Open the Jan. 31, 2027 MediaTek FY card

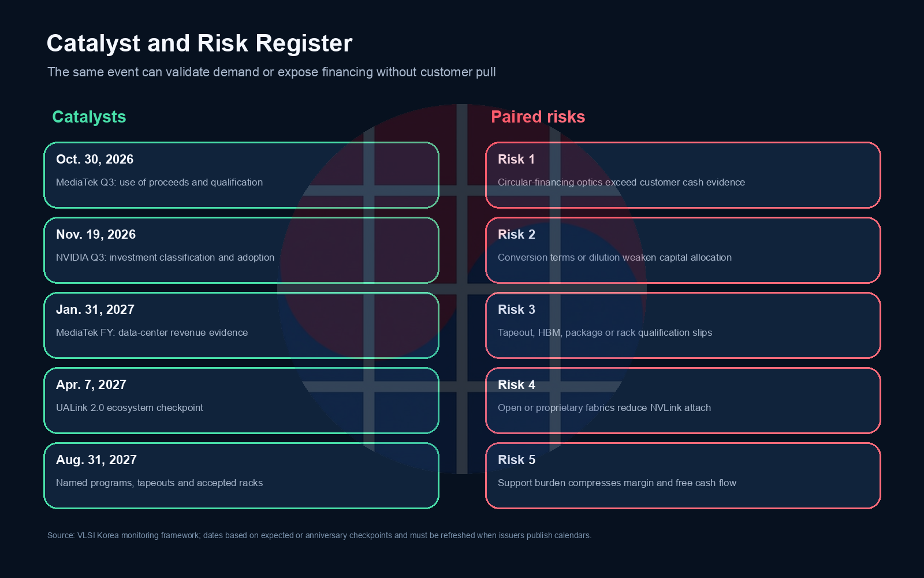coord(241,325)
